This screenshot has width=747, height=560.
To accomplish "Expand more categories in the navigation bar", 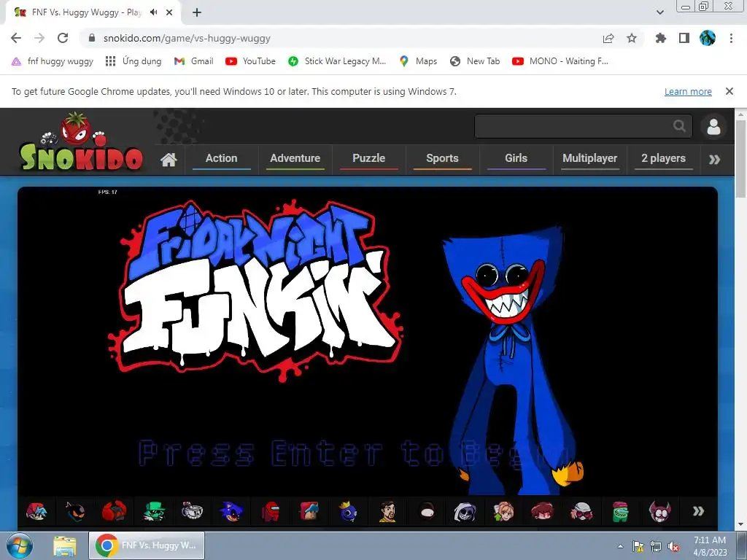I will pos(715,160).
